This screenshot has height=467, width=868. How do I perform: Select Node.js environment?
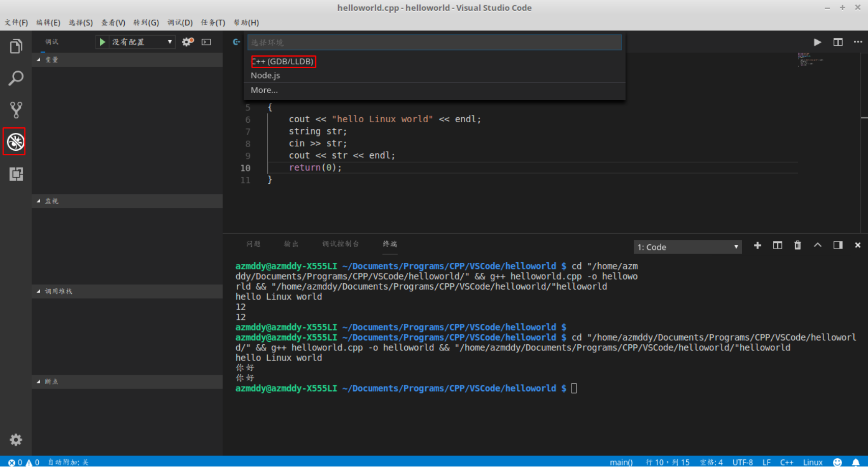(x=434, y=75)
